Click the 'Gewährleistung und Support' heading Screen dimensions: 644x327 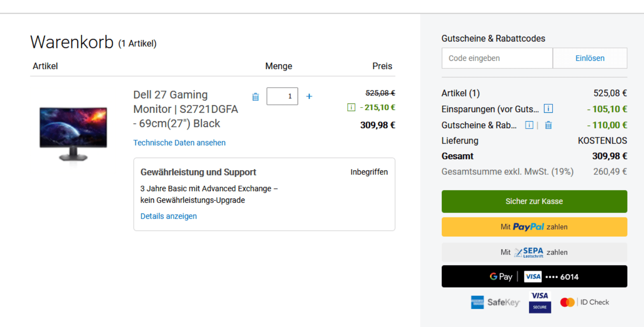[x=198, y=172]
